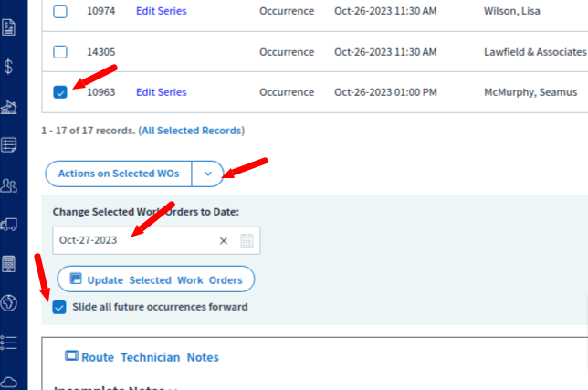
Task: Open the list report sidebar icon
Action: point(8,144)
